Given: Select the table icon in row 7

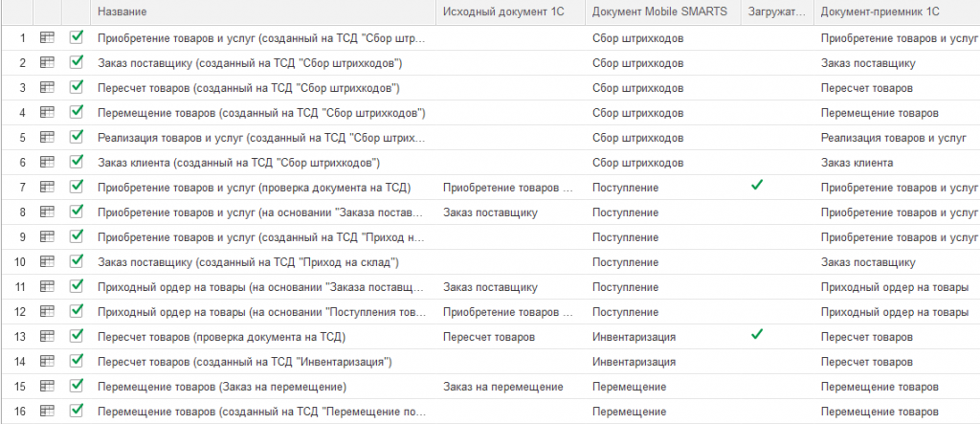Looking at the screenshot, I should (x=47, y=187).
